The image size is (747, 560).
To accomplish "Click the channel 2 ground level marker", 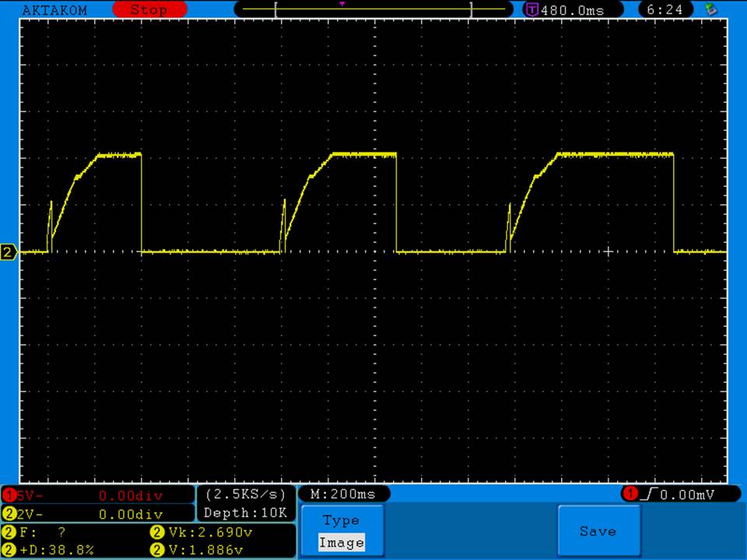I will tap(9, 252).
